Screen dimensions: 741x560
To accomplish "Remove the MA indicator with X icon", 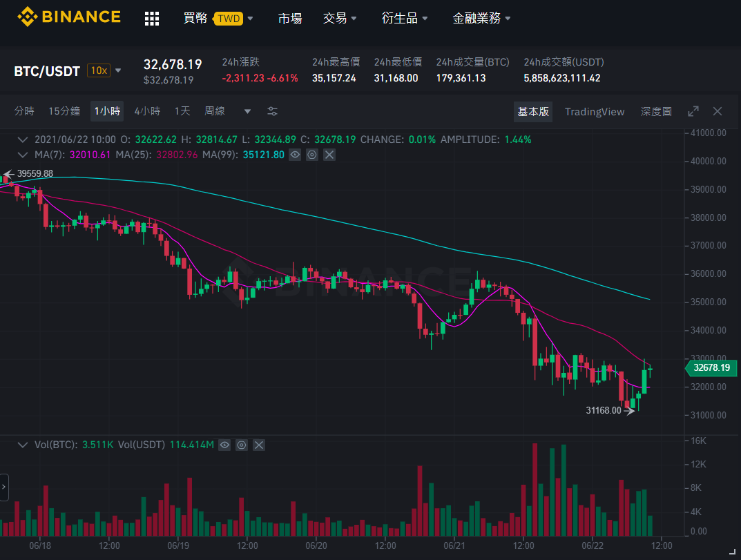I will pyautogui.click(x=329, y=155).
